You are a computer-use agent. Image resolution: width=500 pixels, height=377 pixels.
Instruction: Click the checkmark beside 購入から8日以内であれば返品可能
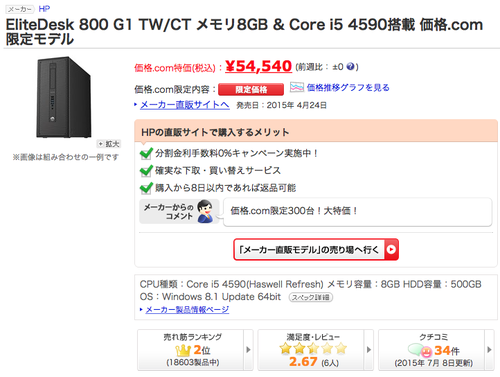pyautogui.click(x=146, y=188)
